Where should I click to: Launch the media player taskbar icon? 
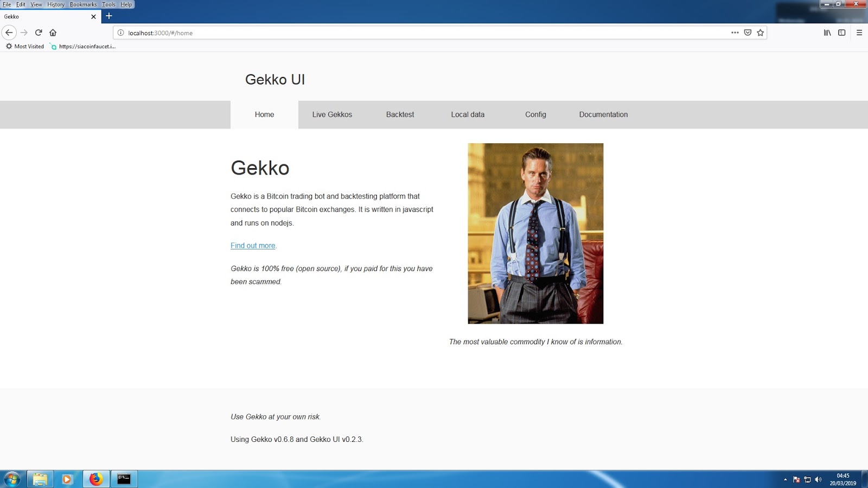pyautogui.click(x=67, y=479)
